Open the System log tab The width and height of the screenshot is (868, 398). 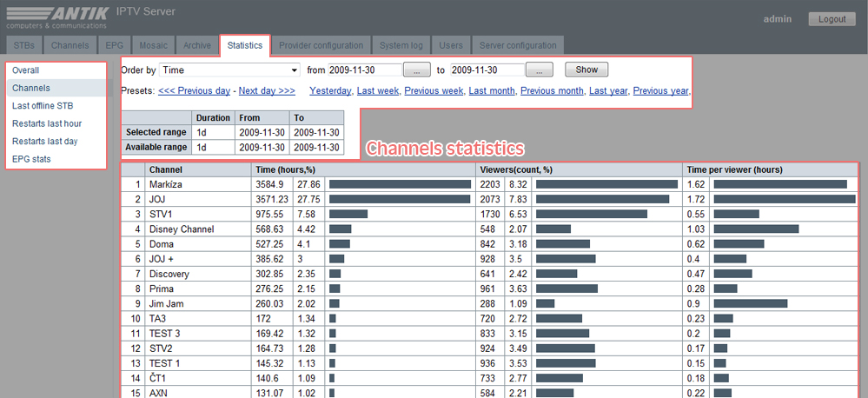click(x=401, y=45)
